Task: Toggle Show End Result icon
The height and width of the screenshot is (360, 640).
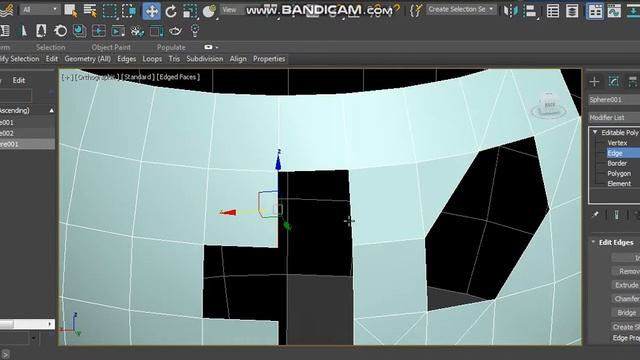Action: coord(616,215)
